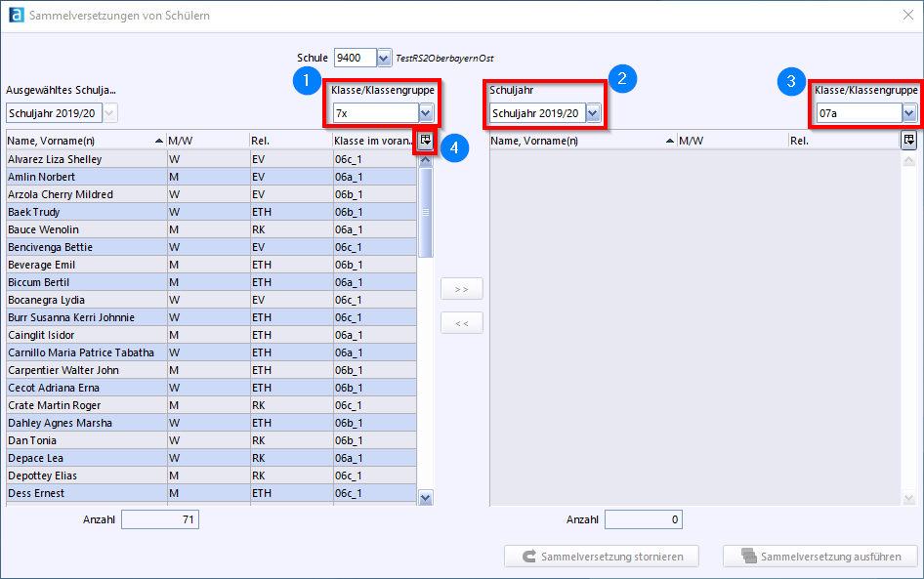Open the left Klasse/Klassengruppe 7x dropdown
The width and height of the screenshot is (924, 579).
pyautogui.click(x=425, y=113)
